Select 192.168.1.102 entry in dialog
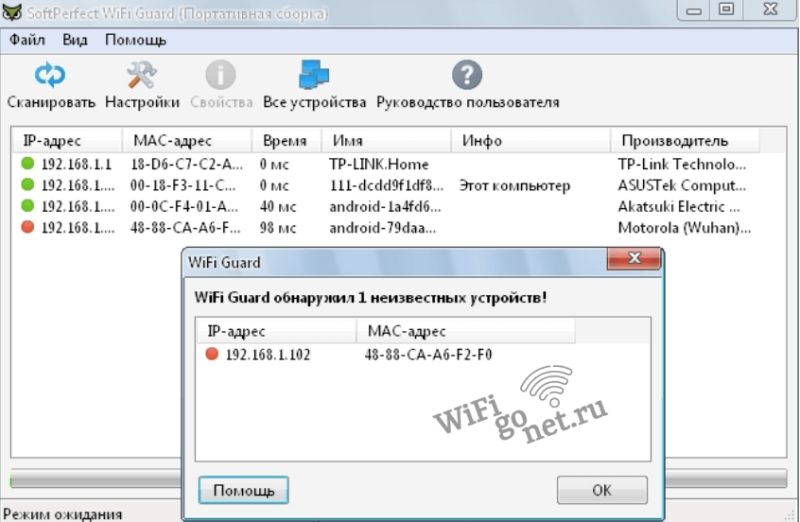The width and height of the screenshot is (800, 522). [x=268, y=355]
